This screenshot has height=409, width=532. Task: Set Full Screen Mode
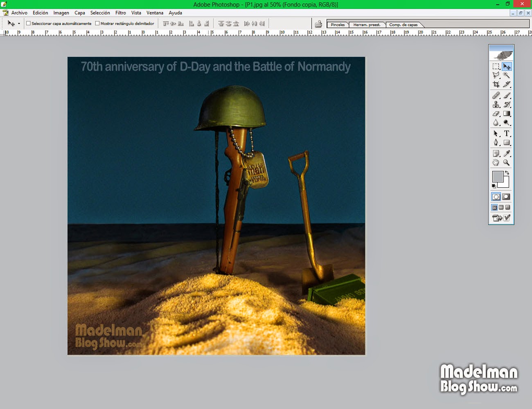(x=507, y=207)
